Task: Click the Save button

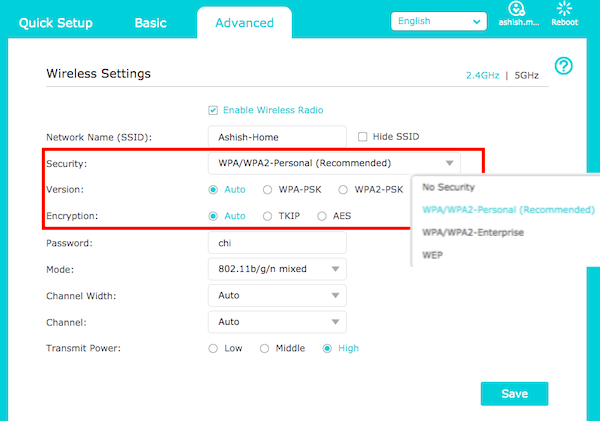Action: (514, 394)
